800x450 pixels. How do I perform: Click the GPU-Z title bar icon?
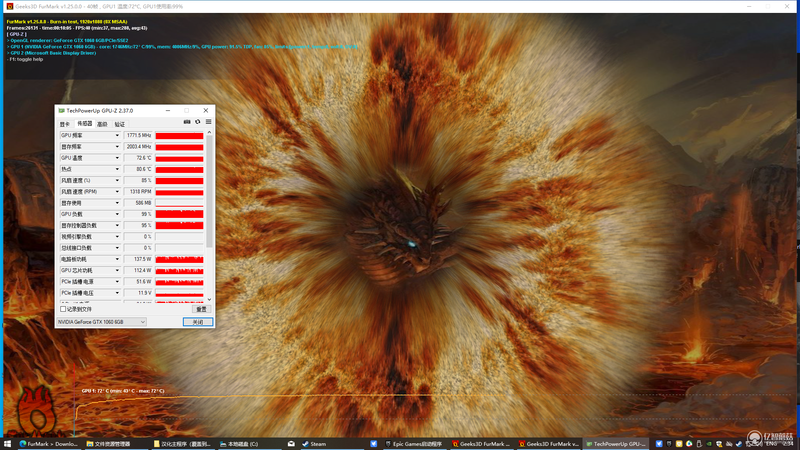(x=61, y=110)
